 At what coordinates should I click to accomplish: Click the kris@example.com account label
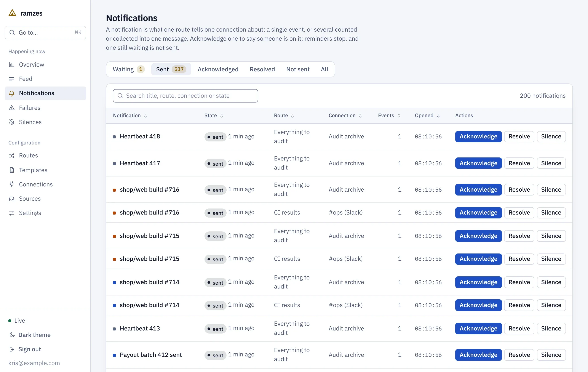(34, 363)
